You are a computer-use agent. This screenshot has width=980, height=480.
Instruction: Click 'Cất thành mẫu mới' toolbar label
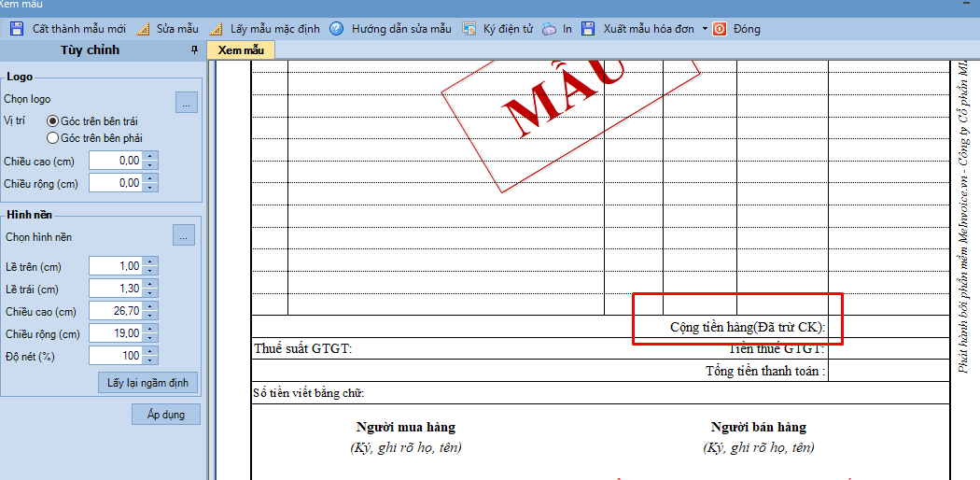[x=79, y=29]
